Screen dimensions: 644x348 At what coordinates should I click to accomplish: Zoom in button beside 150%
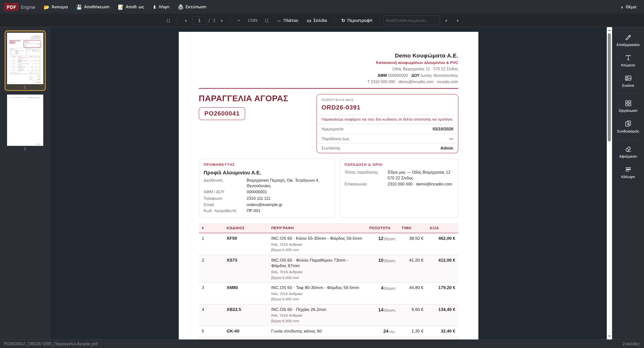pyautogui.click(x=267, y=20)
